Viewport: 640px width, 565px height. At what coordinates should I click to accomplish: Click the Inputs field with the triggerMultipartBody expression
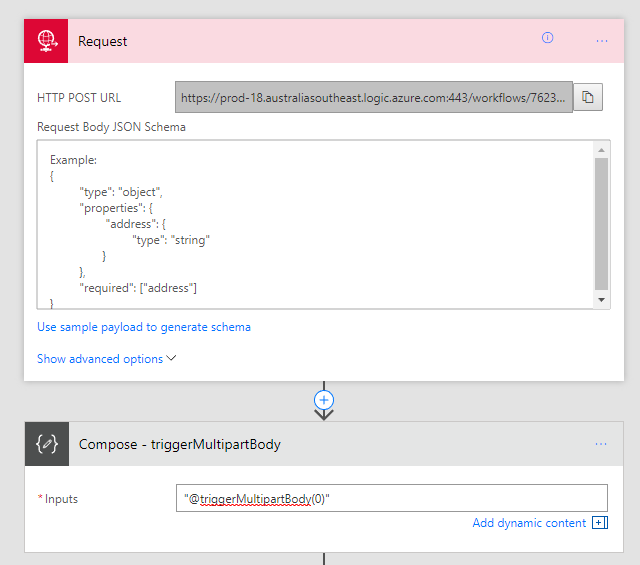point(391,498)
